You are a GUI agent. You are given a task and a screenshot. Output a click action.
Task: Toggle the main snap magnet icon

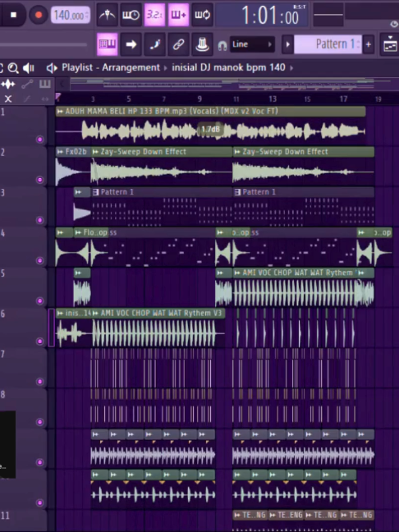[x=222, y=45]
